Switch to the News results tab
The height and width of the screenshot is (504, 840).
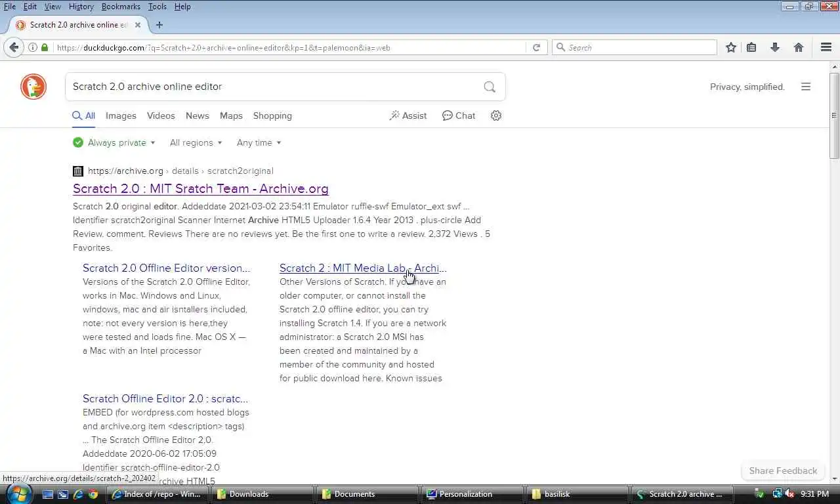coord(198,115)
